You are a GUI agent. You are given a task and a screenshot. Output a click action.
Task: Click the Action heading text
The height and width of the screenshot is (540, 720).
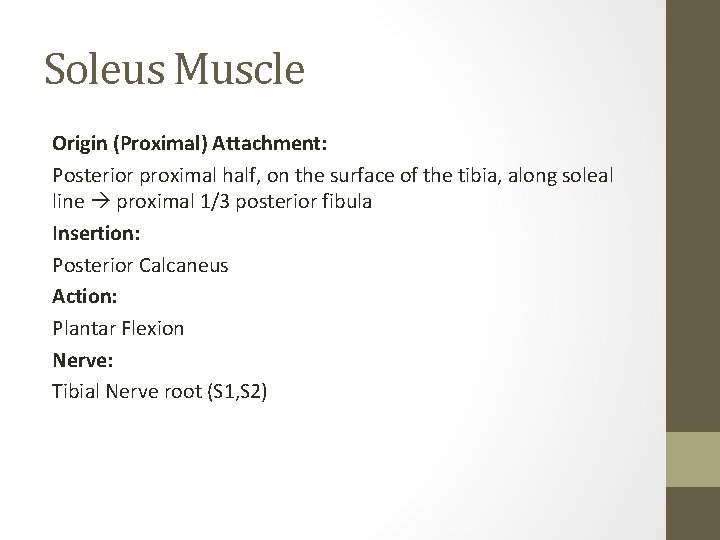[x=85, y=296]
